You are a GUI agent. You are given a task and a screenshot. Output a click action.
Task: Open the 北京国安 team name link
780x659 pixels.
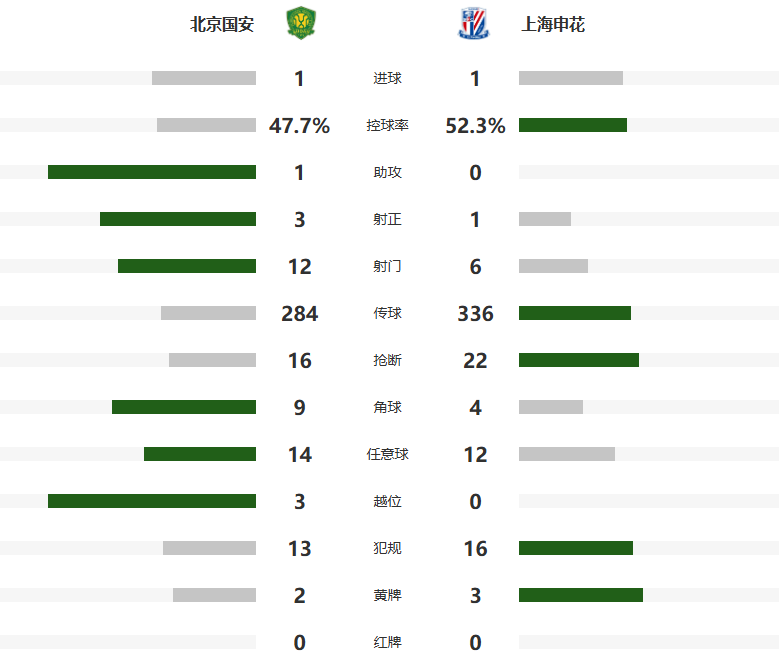[222, 24]
